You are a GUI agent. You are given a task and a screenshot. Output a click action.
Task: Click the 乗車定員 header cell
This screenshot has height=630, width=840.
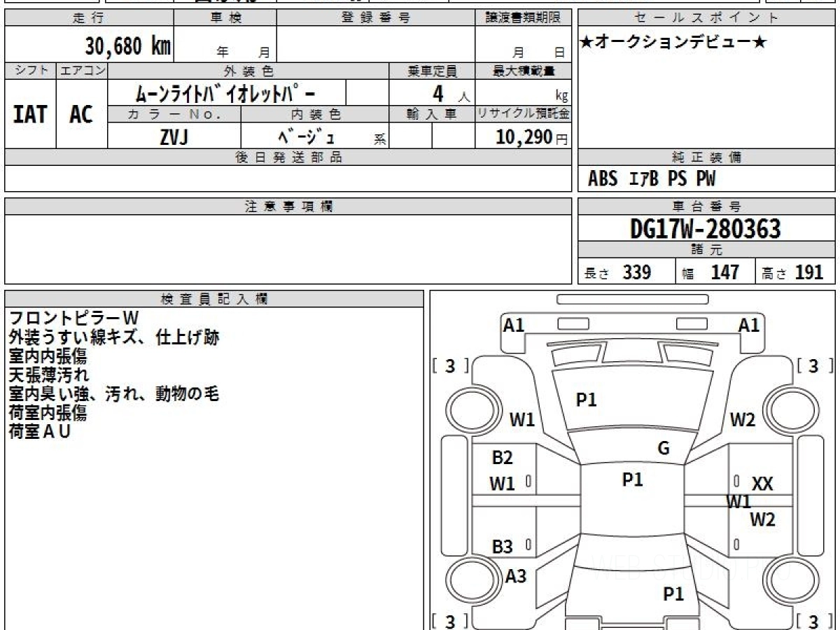pyautogui.click(x=432, y=71)
